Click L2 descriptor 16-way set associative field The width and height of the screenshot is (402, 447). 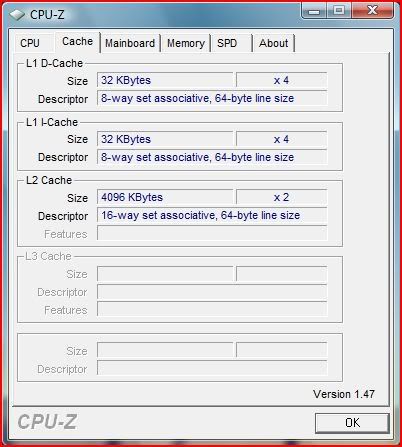pos(212,215)
